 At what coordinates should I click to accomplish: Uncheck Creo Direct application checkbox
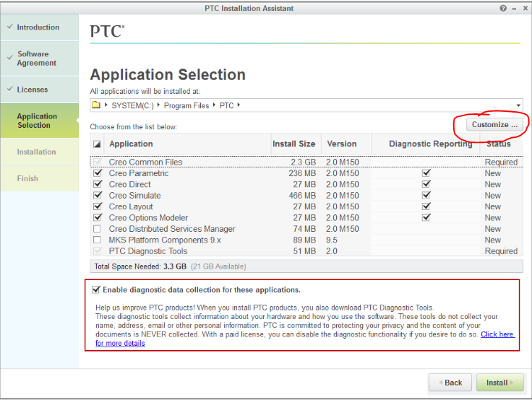tap(98, 184)
